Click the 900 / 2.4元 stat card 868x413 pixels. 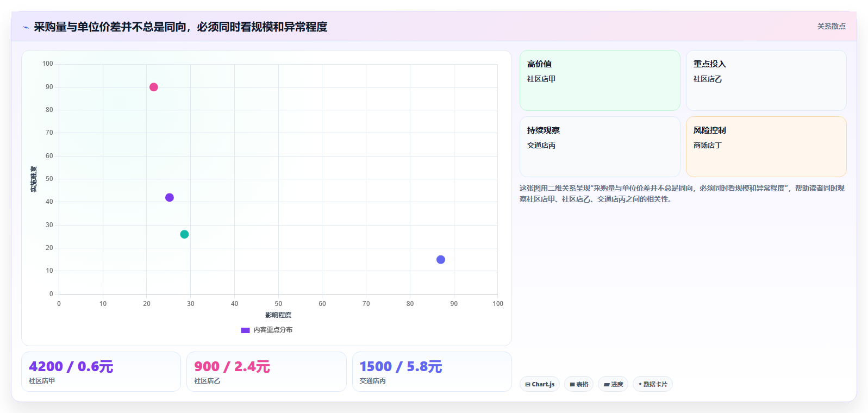tap(266, 372)
